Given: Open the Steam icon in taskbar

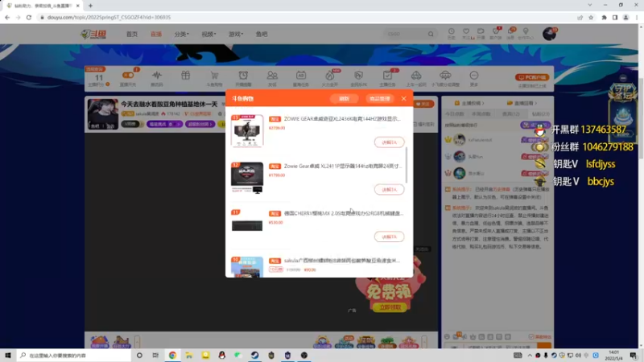Looking at the screenshot, I should tap(254, 355).
